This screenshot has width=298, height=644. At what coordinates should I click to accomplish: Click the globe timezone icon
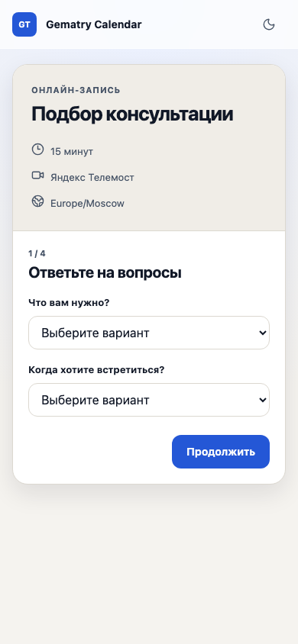pyautogui.click(x=37, y=201)
